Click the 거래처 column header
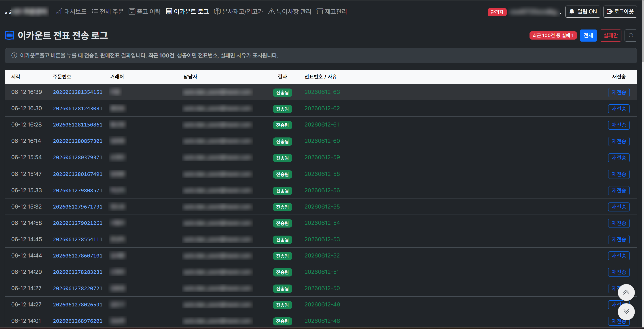 coord(117,77)
